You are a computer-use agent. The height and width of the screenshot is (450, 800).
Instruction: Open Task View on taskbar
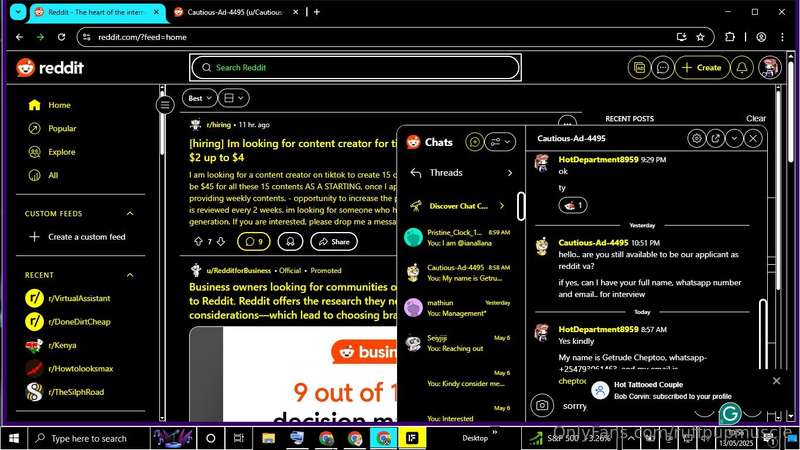238,438
